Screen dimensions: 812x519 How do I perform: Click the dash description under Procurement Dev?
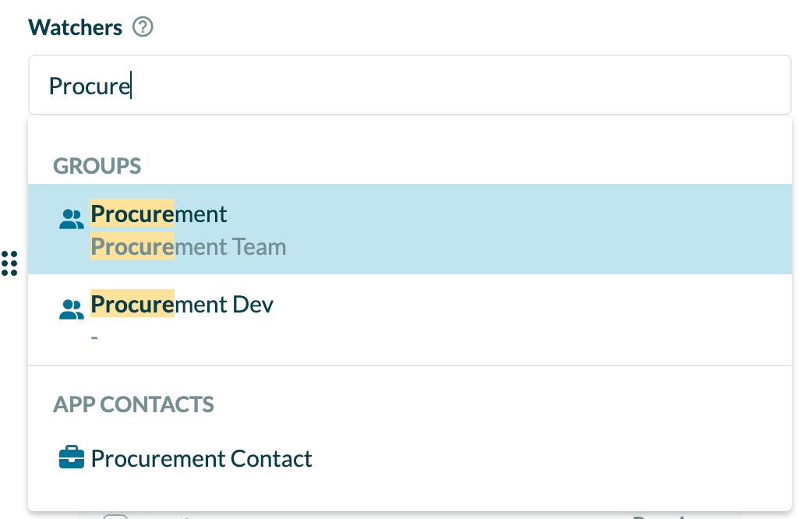pyautogui.click(x=94, y=337)
